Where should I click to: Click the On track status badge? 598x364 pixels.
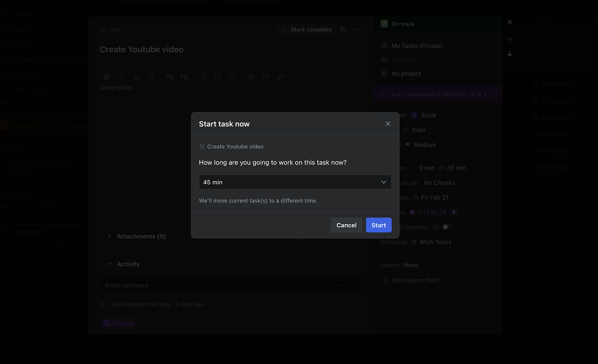437,24
